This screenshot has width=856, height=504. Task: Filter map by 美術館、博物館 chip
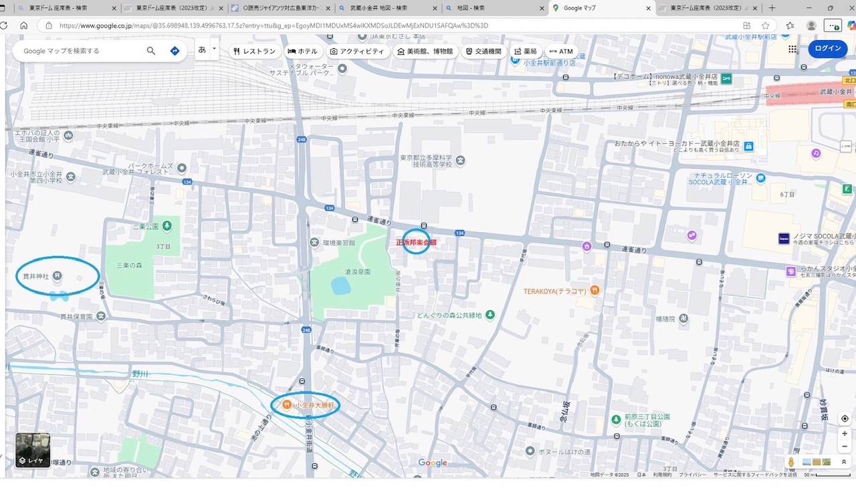425,51
